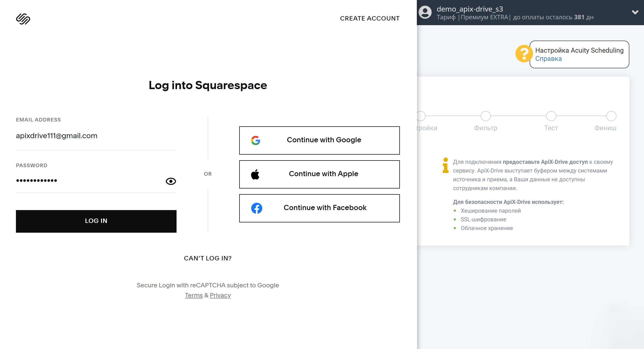Continue with Apple sign-in
The image size is (644, 349).
319,174
